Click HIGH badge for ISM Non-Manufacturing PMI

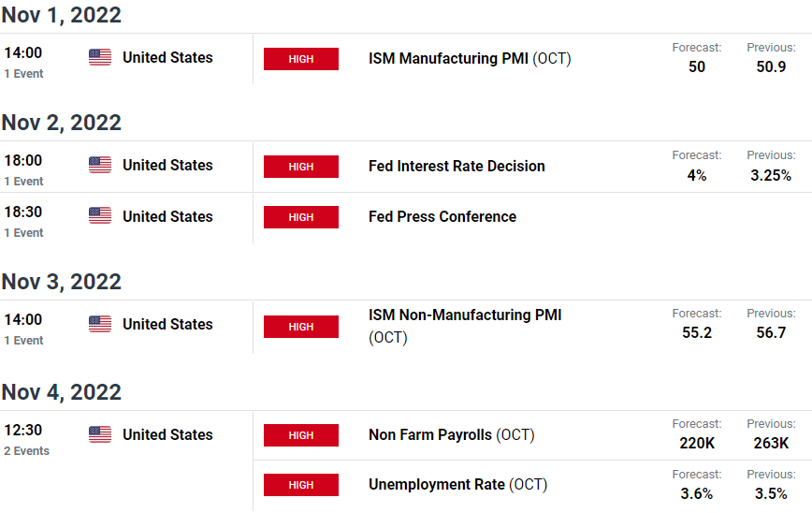click(301, 327)
